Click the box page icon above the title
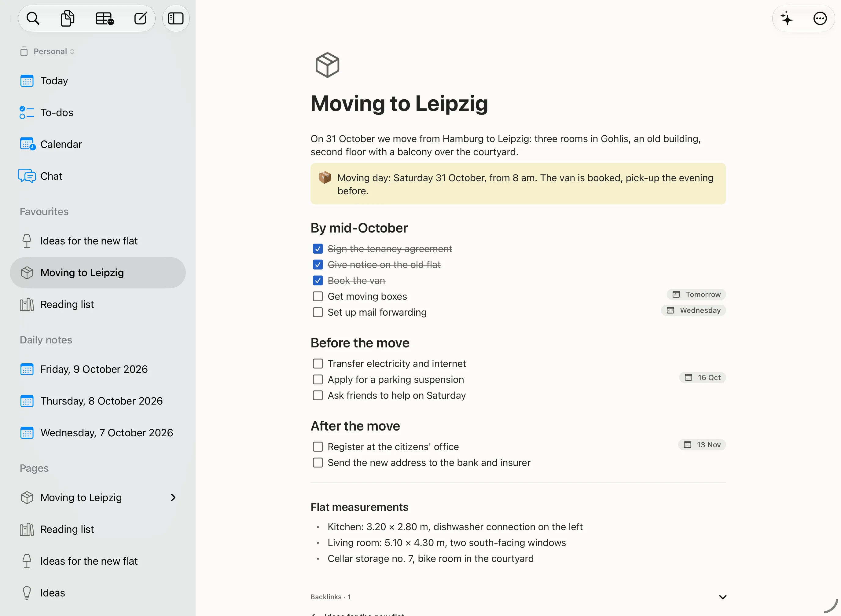 point(327,65)
